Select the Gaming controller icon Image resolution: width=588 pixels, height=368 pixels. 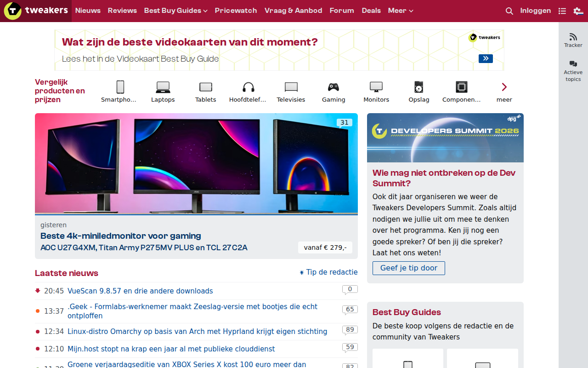pyautogui.click(x=334, y=87)
